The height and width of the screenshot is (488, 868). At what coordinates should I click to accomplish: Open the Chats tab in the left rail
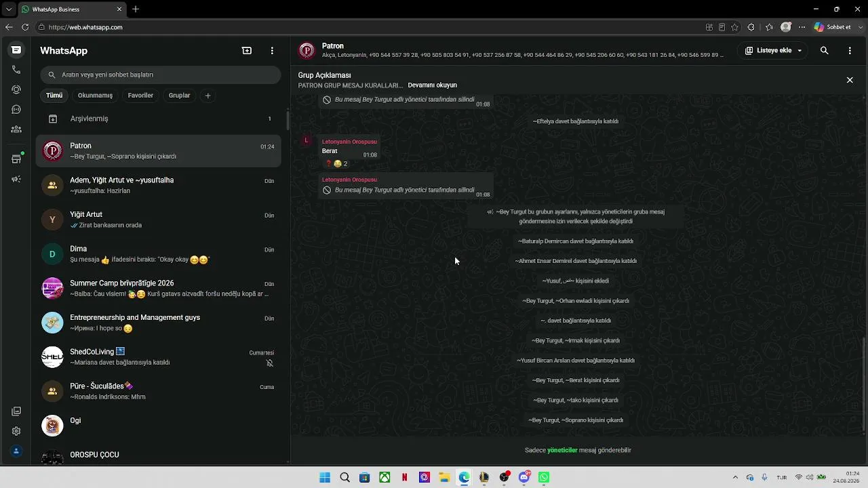tap(16, 50)
